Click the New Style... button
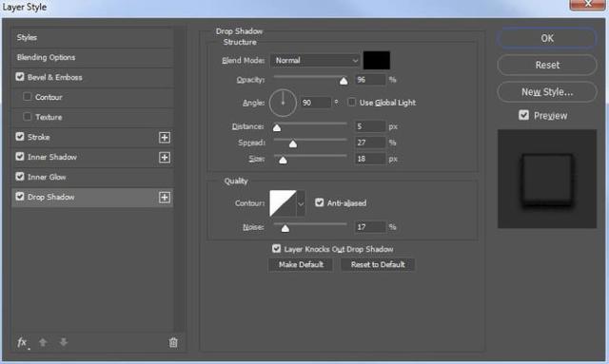Image resolution: width=609 pixels, height=364 pixels. 547,92
